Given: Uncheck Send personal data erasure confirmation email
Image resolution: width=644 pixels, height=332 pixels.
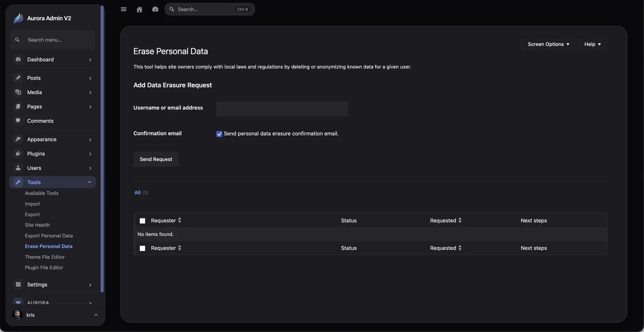Looking at the screenshot, I should pos(219,134).
